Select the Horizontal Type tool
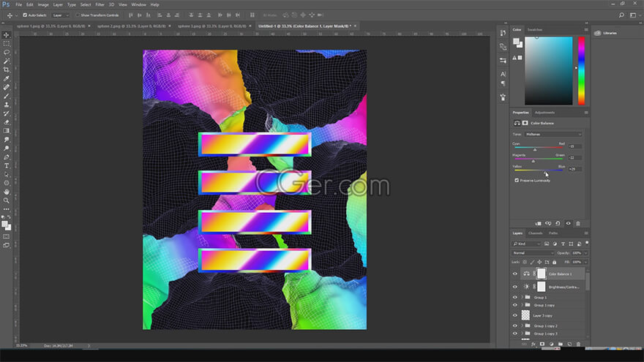This screenshot has width=644, height=362. pos(6,166)
